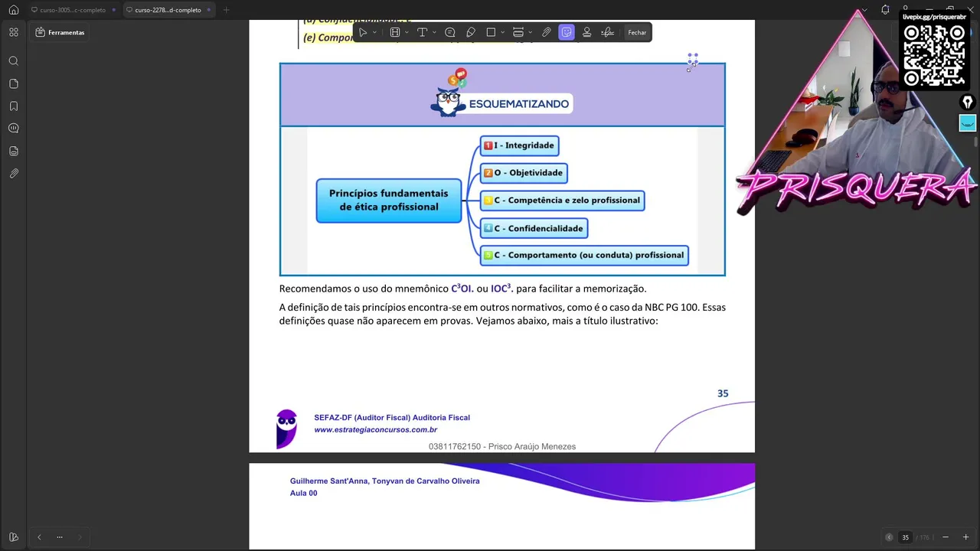Select the paperclip attachment tool in toolbar
The height and width of the screenshot is (551, 980).
(546, 32)
